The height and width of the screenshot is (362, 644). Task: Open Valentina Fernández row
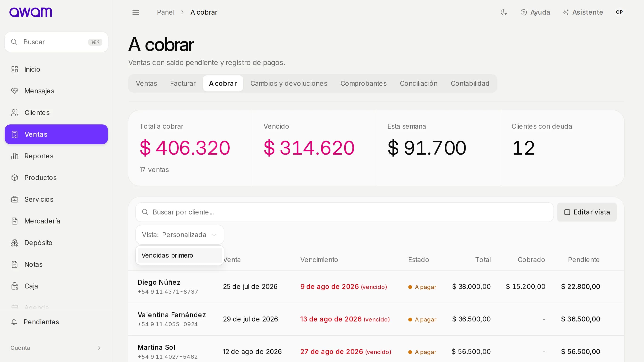tap(376, 319)
